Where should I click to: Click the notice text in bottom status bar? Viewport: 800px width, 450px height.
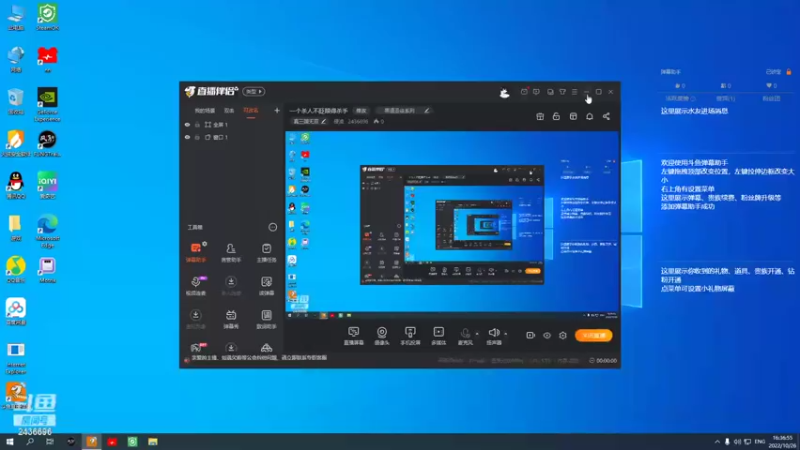pyautogui.click(x=259, y=358)
